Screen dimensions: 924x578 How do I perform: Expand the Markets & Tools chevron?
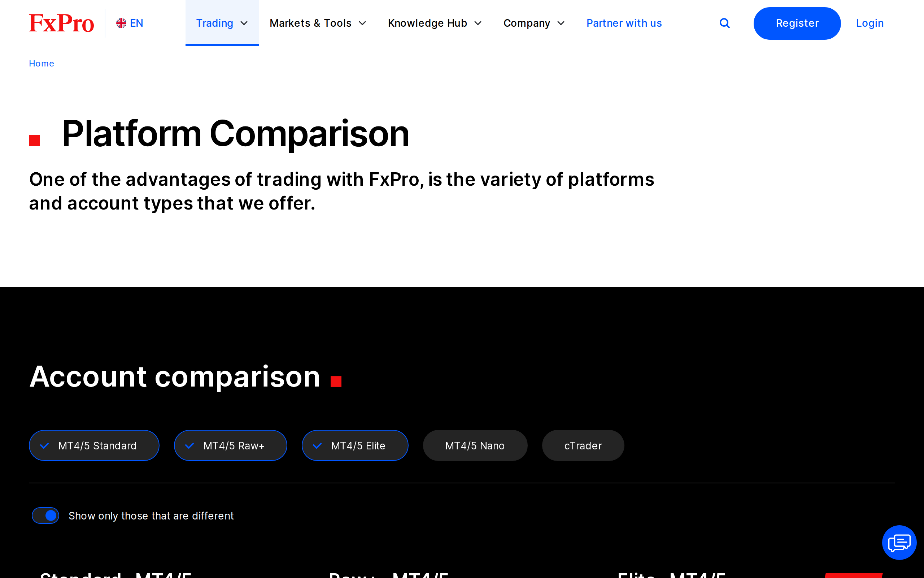pyautogui.click(x=362, y=23)
